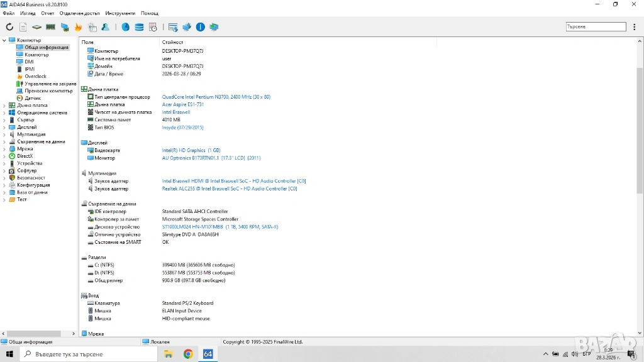This screenshot has height=362, width=644.
Task: Select Overclock in the tree
Action: point(35,77)
